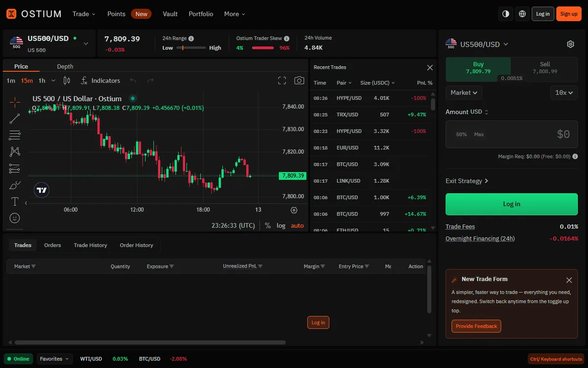Expand the US500/USD market selector
The image size is (588, 368).
point(86,43)
